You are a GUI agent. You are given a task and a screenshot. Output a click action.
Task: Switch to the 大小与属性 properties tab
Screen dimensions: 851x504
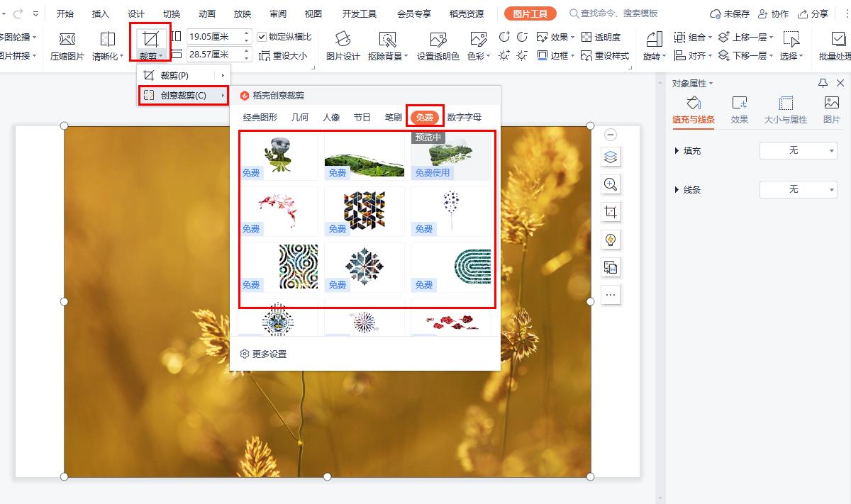coord(786,109)
